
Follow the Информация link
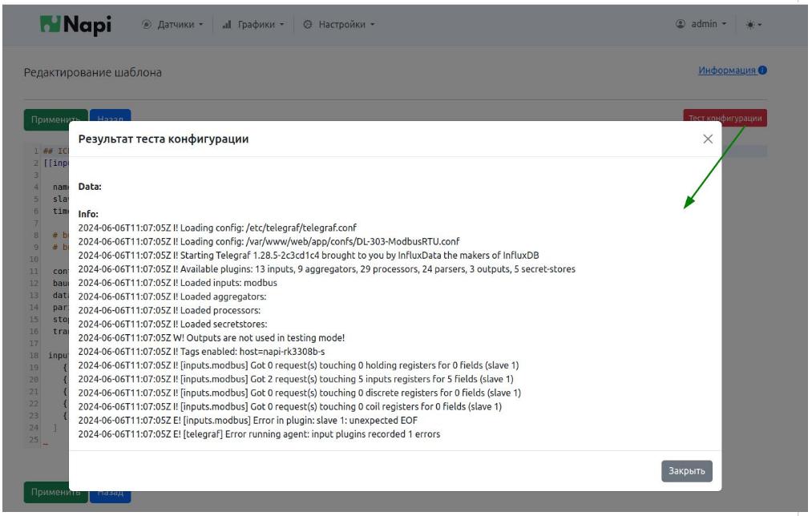(727, 71)
